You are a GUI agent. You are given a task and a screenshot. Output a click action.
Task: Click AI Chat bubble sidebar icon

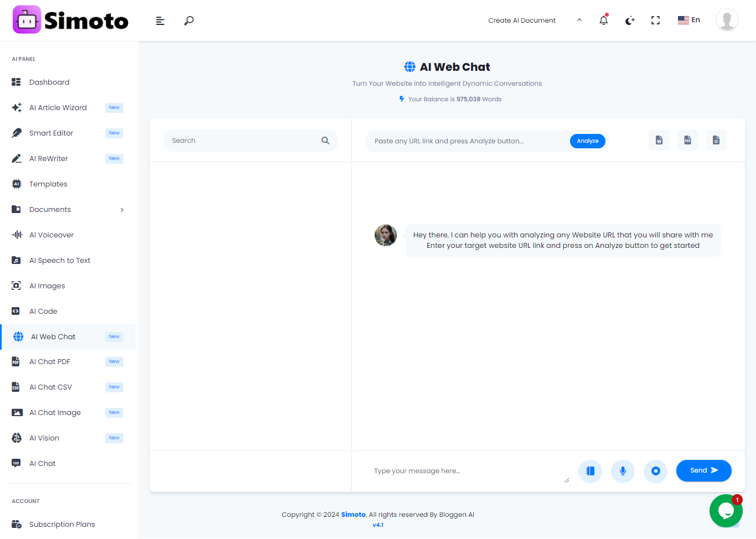pyautogui.click(x=16, y=463)
